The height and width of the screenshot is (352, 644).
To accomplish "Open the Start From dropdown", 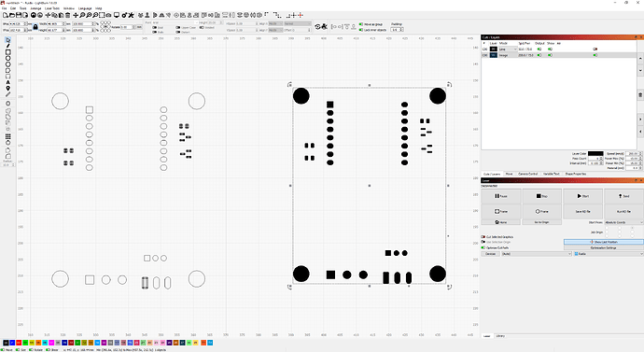I will coord(623,222).
